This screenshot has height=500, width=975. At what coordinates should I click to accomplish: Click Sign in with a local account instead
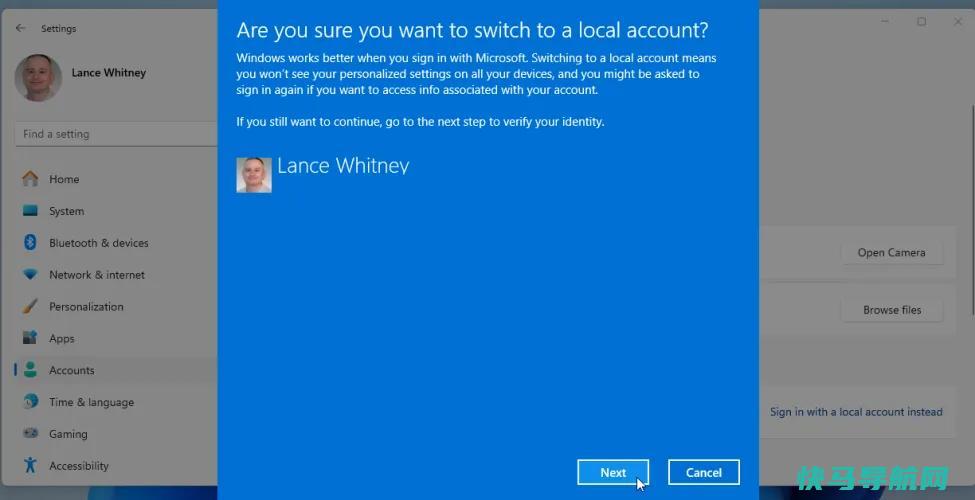[x=856, y=412]
